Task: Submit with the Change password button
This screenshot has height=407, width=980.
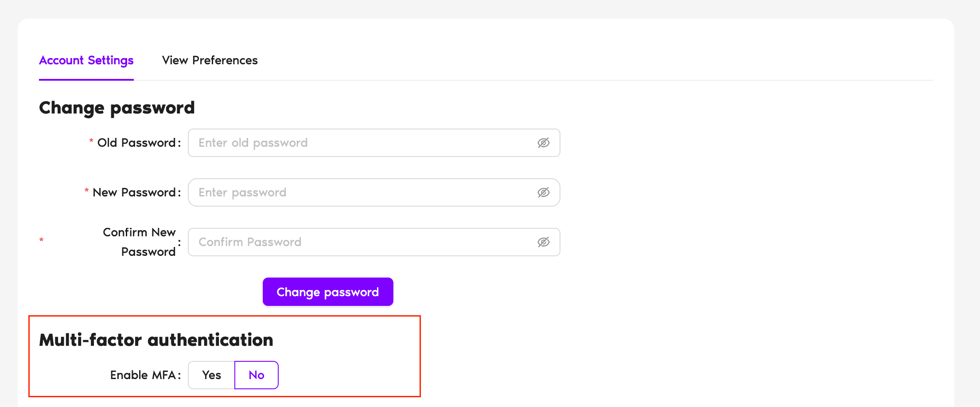Action: [x=328, y=291]
